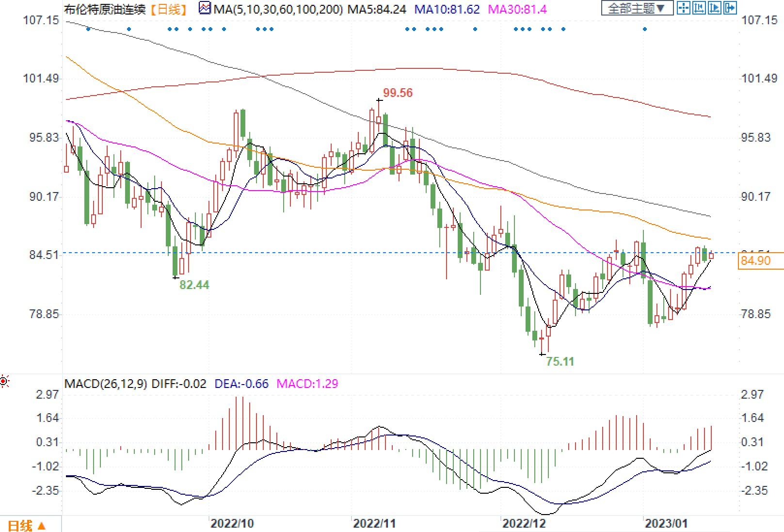This screenshot has width=784, height=532.
Task: Select the MA10:81.62 legend entry
Action: (448, 9)
